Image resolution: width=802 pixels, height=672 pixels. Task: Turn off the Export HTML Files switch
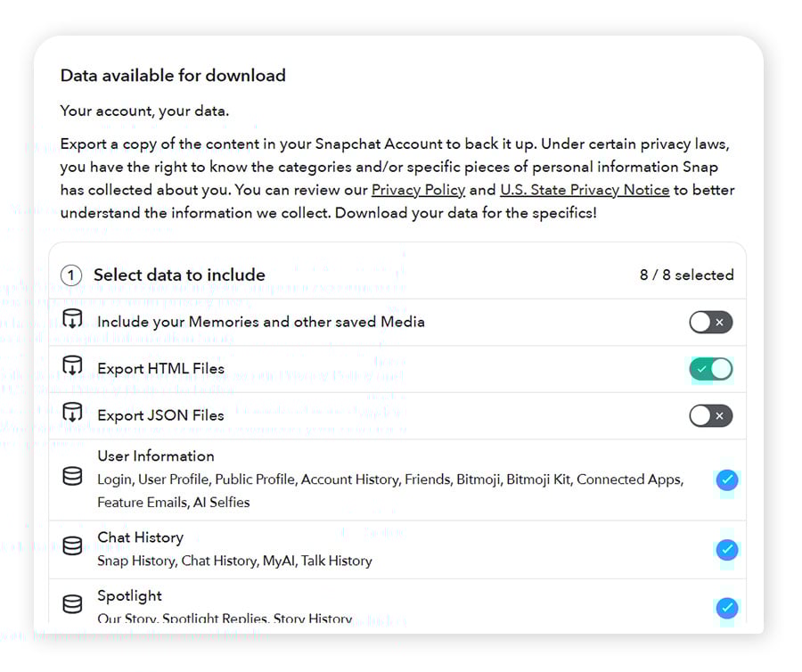pos(710,368)
